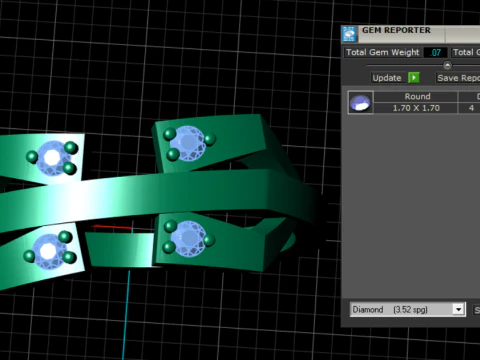Click the quantity cell showing 4
The width and height of the screenshot is (480, 360).
470,108
